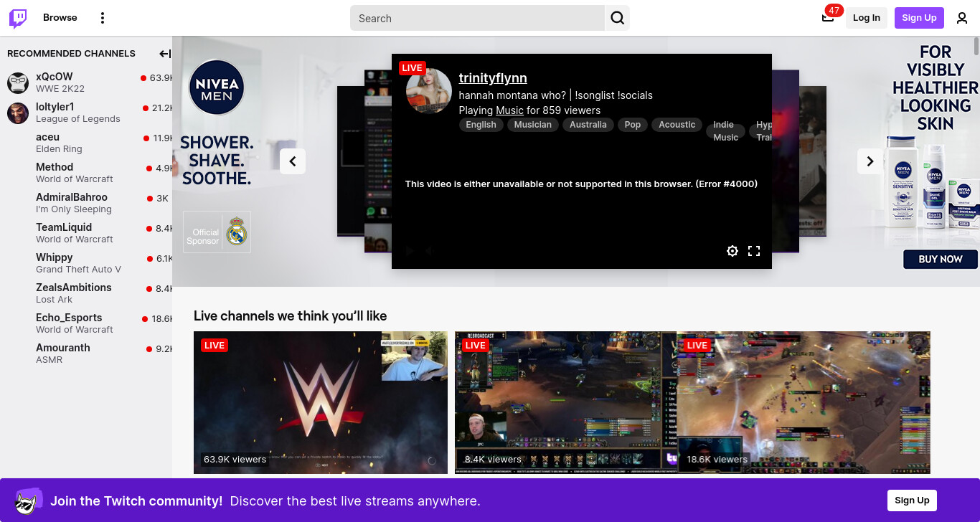Select the Pop tag

click(x=633, y=125)
